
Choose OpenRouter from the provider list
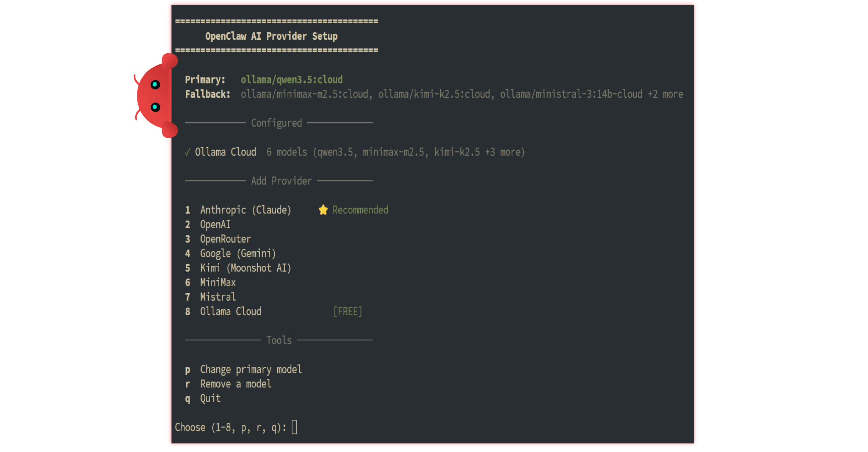225,239
